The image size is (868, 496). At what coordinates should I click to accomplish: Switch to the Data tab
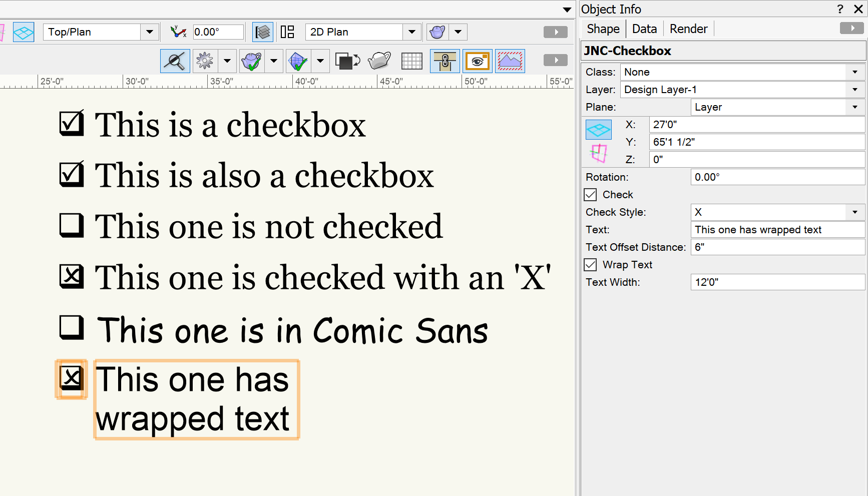click(x=644, y=29)
